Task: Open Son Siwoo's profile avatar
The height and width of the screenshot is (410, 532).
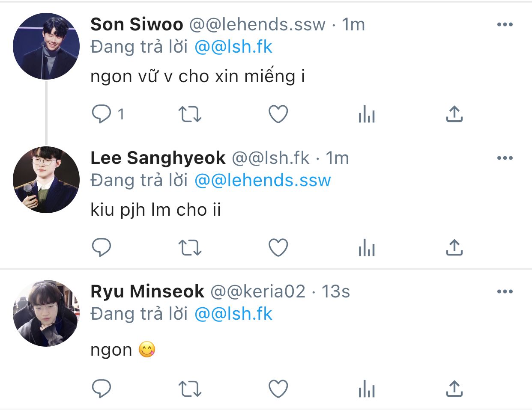Action: 46,46
